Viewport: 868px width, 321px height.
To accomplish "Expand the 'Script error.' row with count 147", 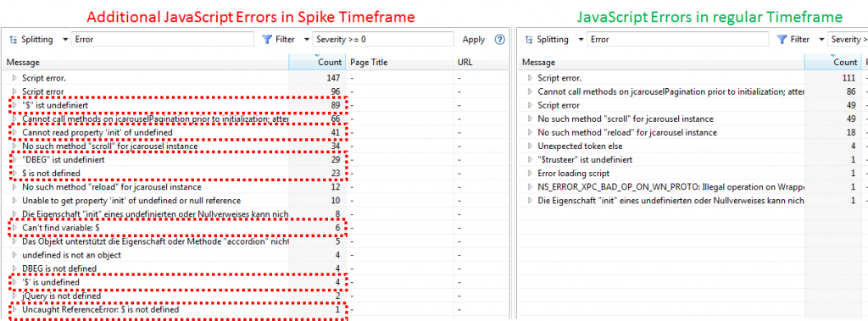I will pos(14,78).
